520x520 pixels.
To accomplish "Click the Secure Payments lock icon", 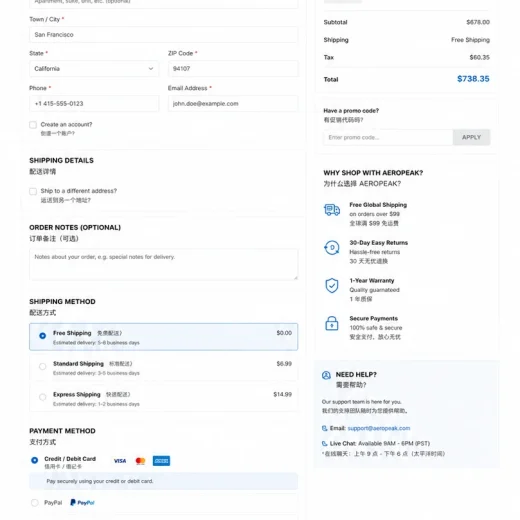I will tap(332, 323).
